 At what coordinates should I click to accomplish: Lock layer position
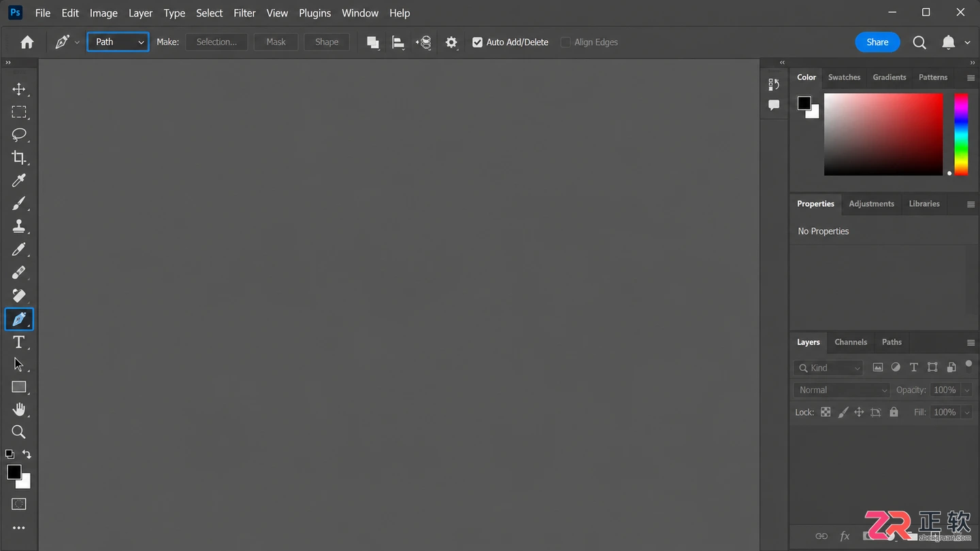point(859,412)
